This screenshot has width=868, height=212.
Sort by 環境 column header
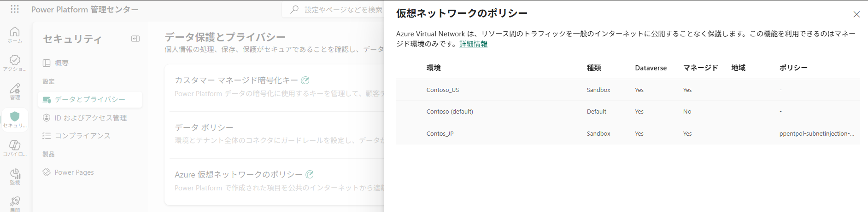point(434,68)
